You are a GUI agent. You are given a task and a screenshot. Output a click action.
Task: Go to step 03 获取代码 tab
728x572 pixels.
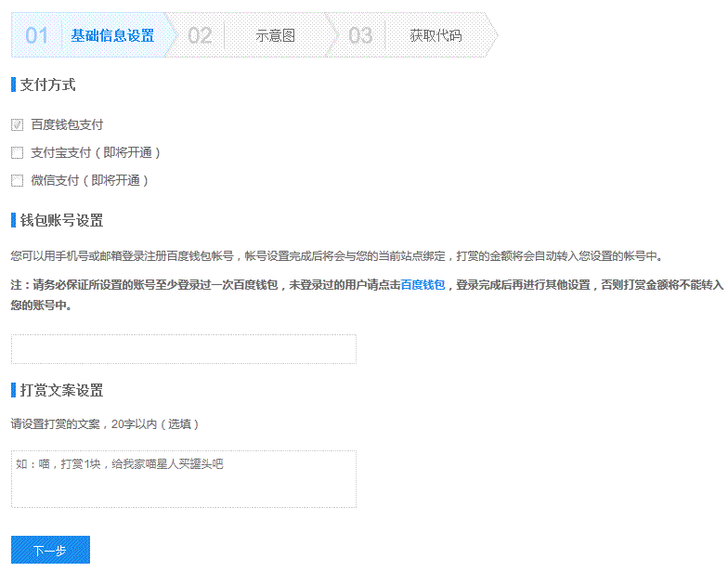[x=412, y=35]
